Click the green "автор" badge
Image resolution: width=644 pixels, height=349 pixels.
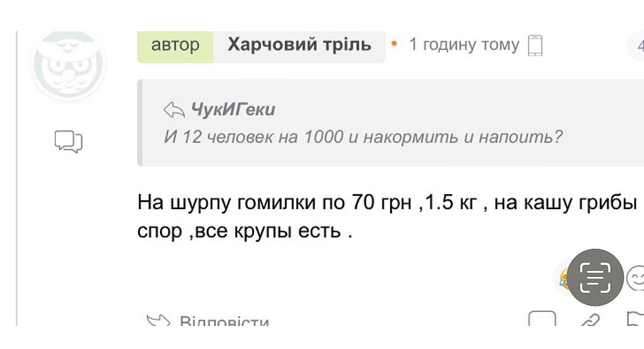(175, 45)
